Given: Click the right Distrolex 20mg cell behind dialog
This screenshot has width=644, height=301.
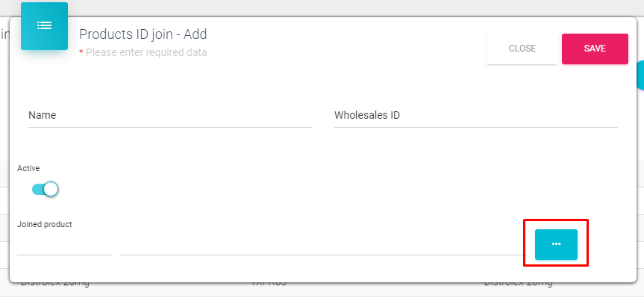Looking at the screenshot, I should (518, 286).
